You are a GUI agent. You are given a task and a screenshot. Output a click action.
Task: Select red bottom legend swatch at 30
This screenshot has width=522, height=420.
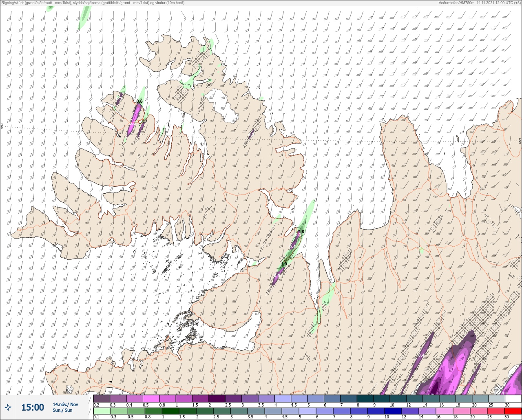(513, 411)
